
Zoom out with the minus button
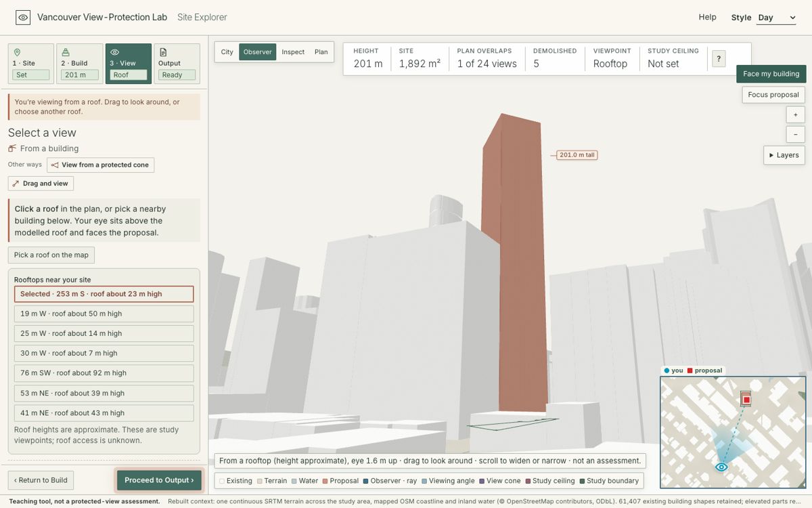(795, 134)
